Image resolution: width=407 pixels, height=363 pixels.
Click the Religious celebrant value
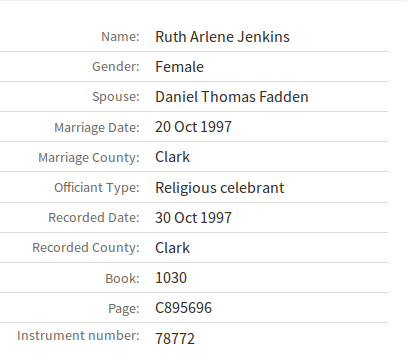220,188
